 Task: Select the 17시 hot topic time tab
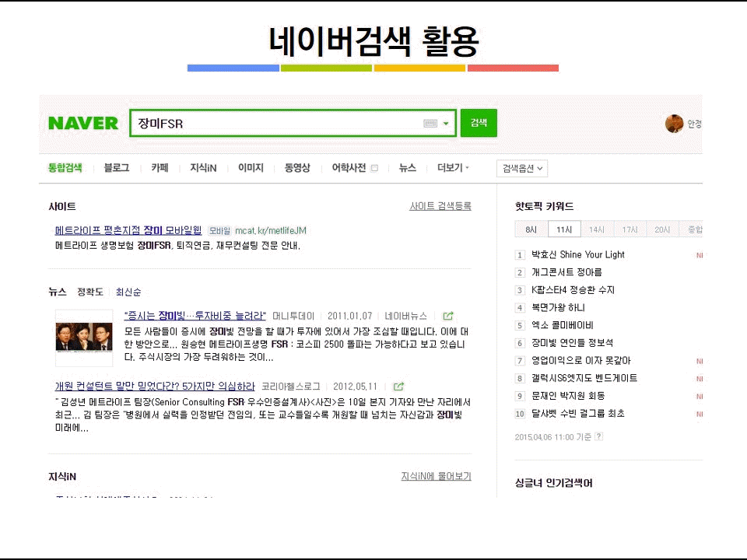(630, 229)
